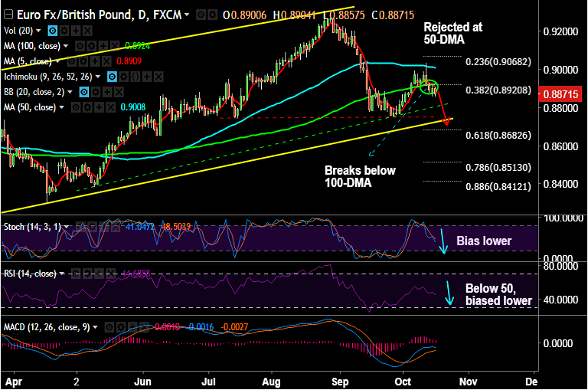The width and height of the screenshot is (588, 390).
Task: Click plus icon on MA (50, close) row
Action: click(x=99, y=108)
